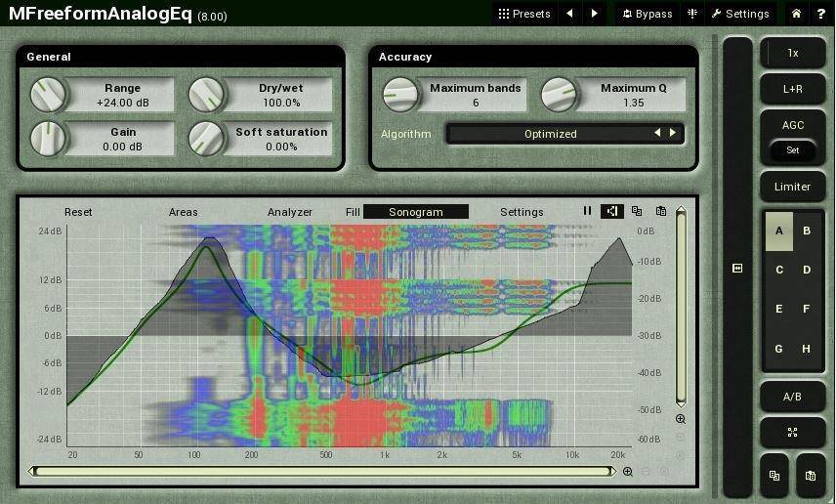The image size is (836, 504).
Task: Load the previous preset arrow
Action: 569,14
